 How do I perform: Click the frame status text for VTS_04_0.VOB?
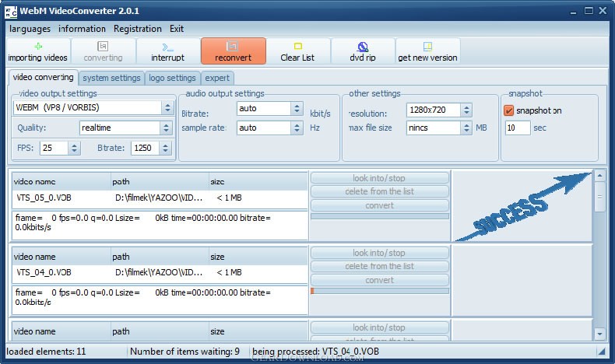(x=143, y=297)
